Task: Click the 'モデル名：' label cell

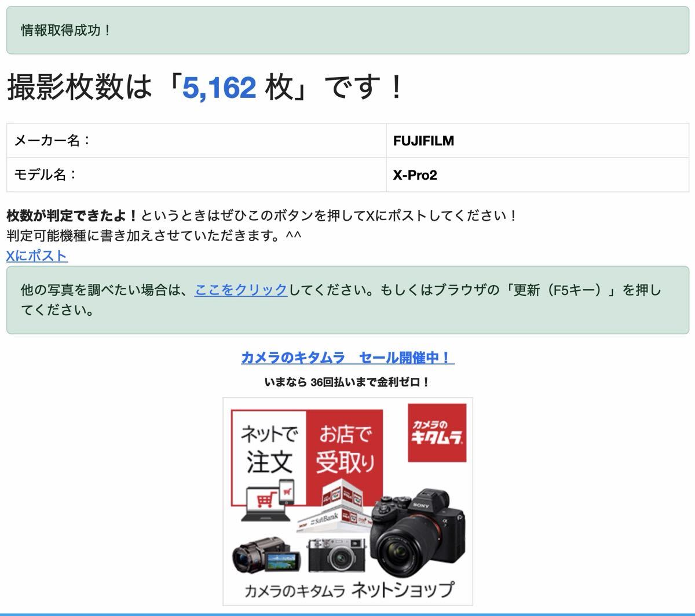Action: tap(196, 174)
